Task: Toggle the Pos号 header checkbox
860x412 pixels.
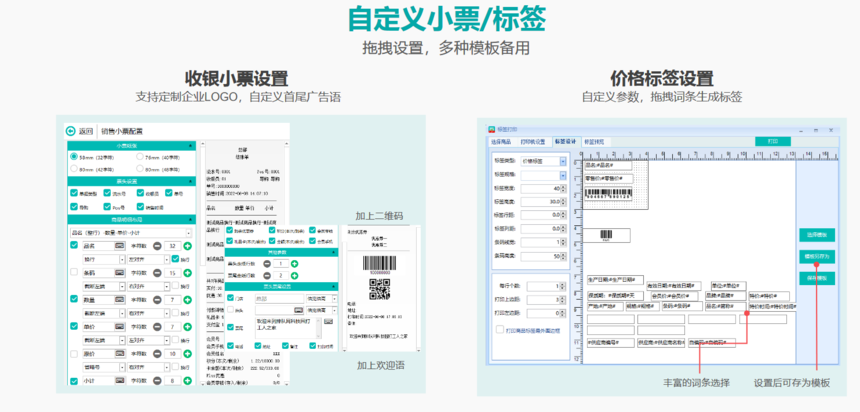Action: 107,207
